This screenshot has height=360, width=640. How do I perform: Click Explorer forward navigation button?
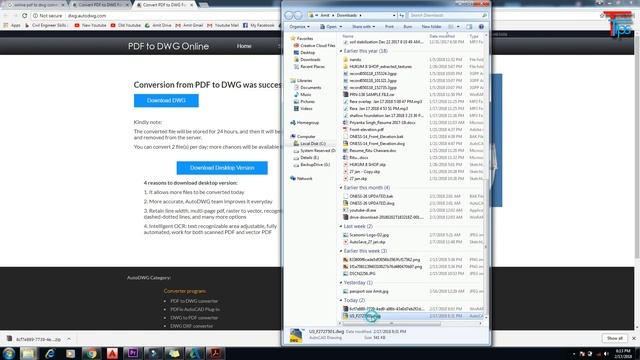[x=298, y=15]
